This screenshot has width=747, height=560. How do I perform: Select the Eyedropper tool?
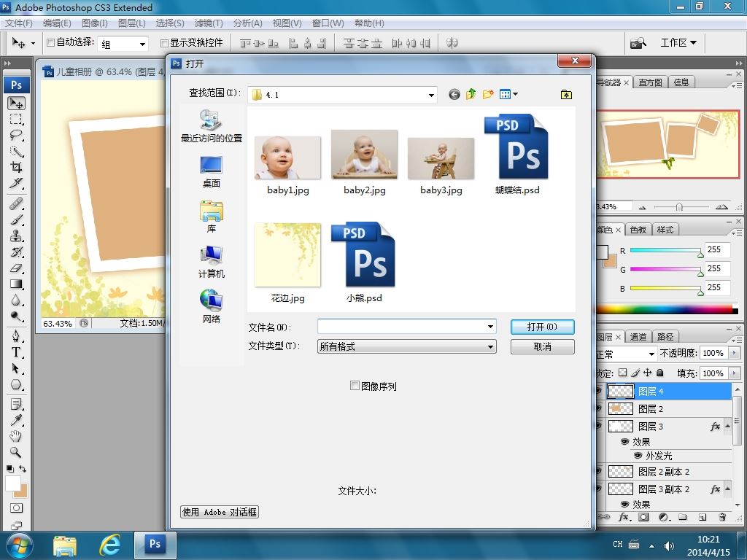[16, 420]
